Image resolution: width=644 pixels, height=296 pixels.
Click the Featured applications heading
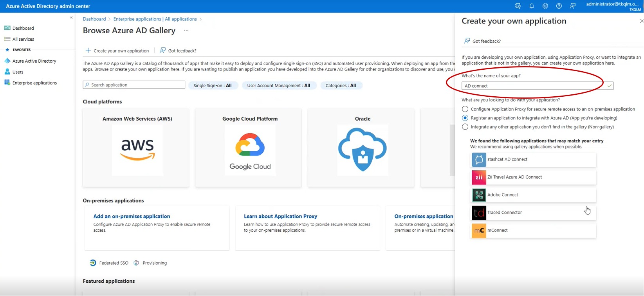coord(109,281)
